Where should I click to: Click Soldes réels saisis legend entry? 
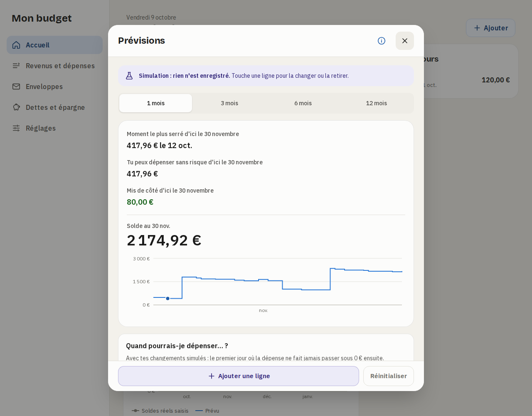coord(160,411)
